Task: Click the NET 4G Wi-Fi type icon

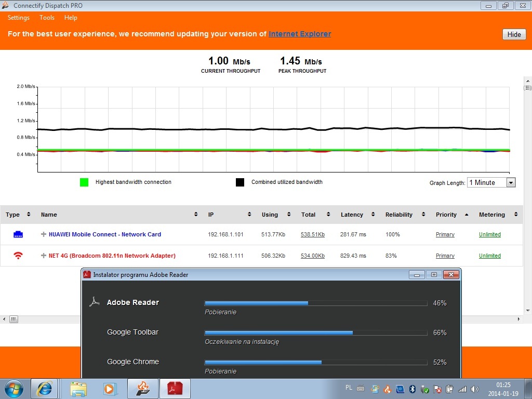Action: tap(18, 256)
